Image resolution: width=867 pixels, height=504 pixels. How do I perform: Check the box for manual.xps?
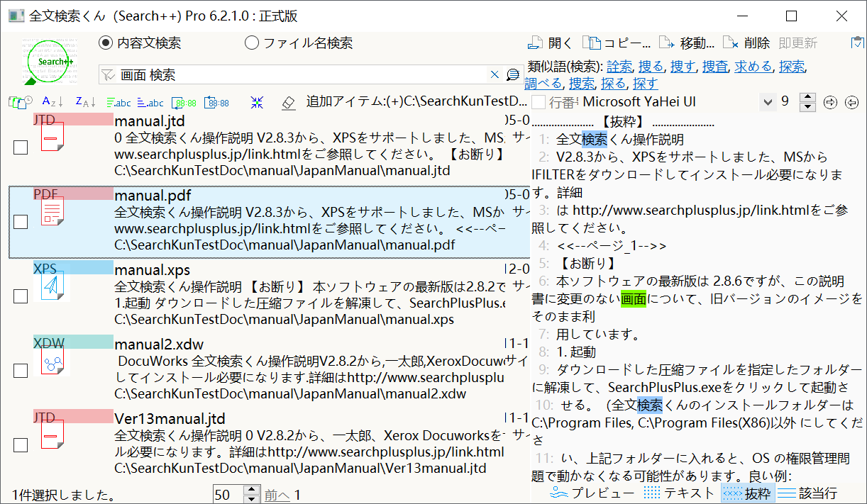(21, 296)
